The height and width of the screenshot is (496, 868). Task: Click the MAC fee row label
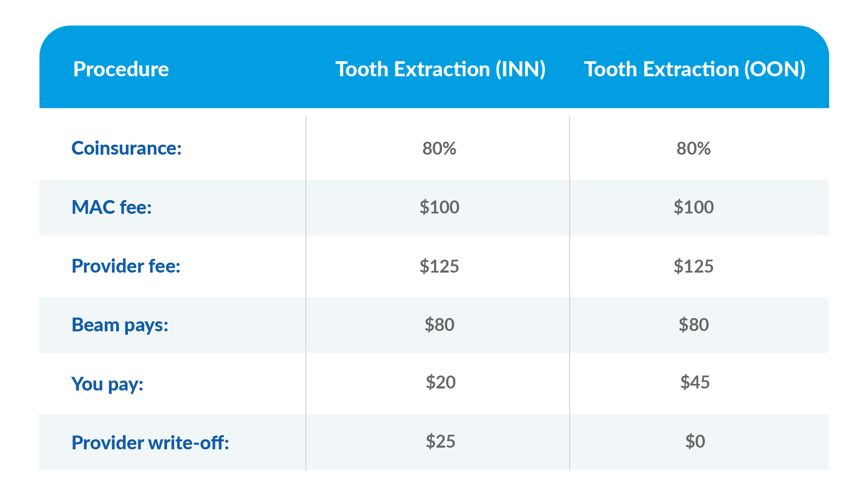(112, 207)
